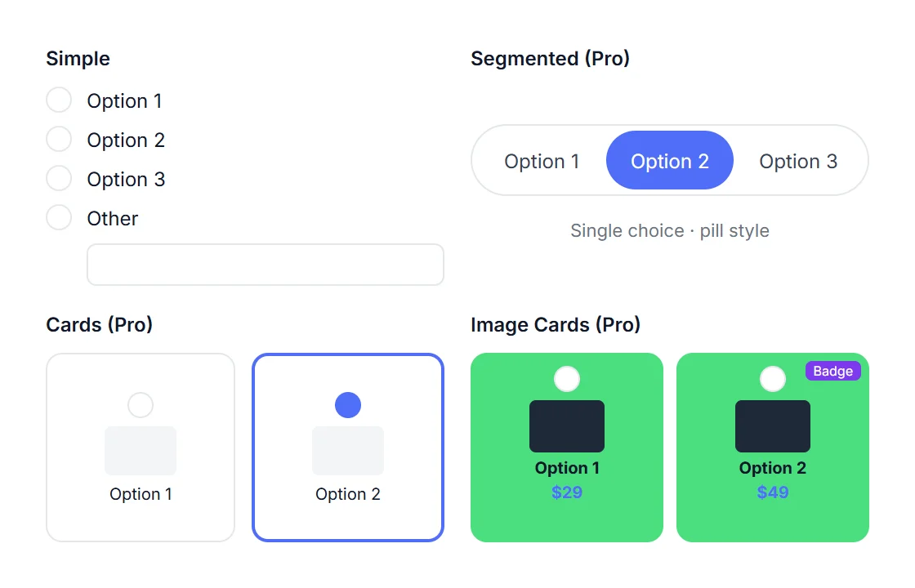The image size is (915, 588).
Task: Select white radio on $29 image card
Action: coord(567,379)
